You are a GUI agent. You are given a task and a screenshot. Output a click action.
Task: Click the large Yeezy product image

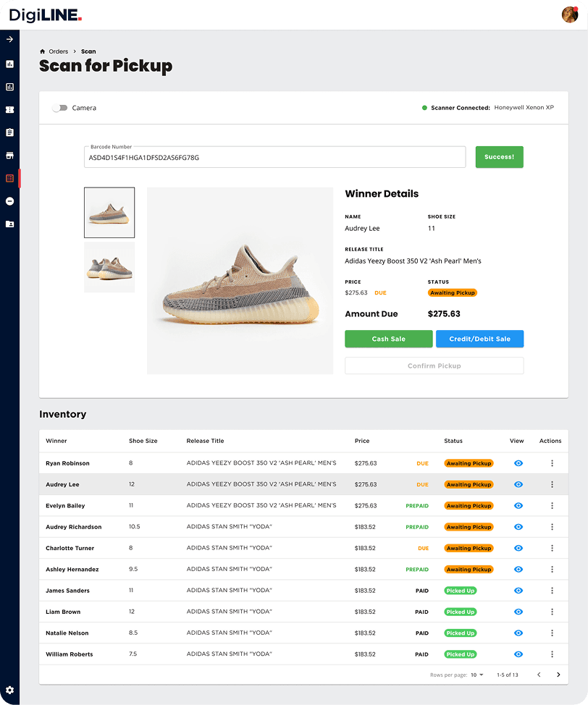240,281
